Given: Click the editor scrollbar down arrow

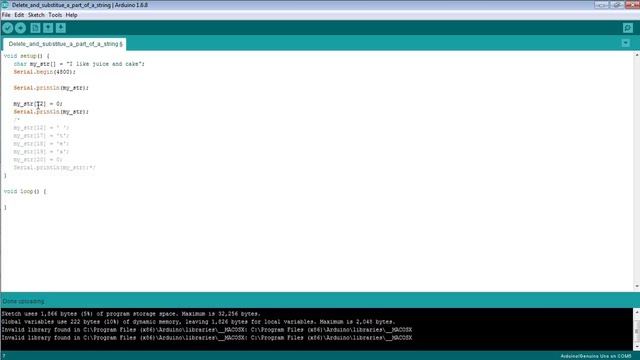Looking at the screenshot, I should tap(636, 287).
